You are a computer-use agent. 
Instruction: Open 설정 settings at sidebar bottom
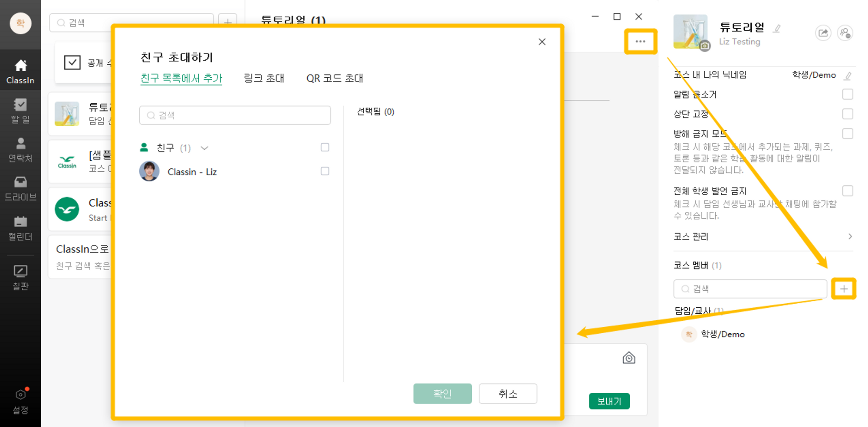[20, 401]
